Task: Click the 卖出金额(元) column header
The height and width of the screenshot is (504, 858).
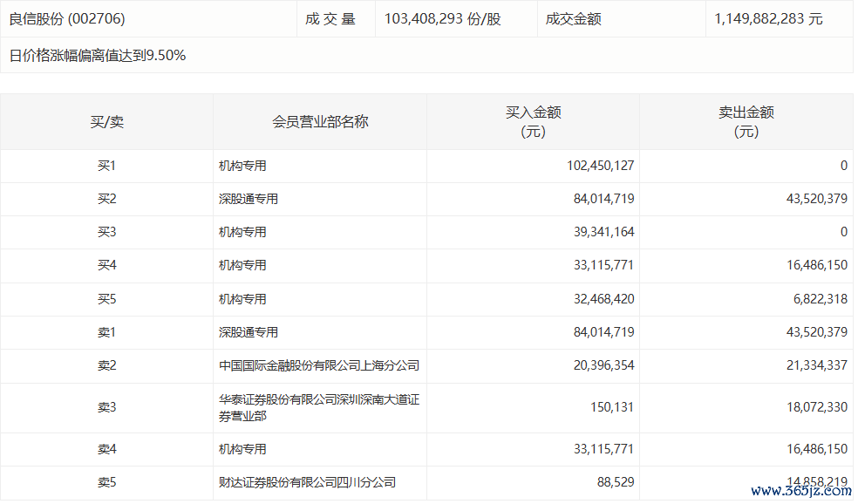Action: (x=746, y=122)
